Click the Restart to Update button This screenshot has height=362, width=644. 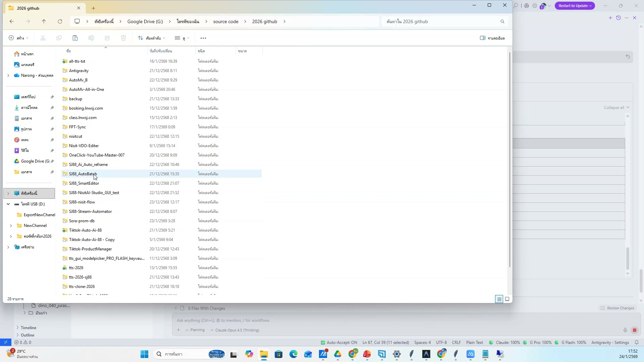point(575,6)
